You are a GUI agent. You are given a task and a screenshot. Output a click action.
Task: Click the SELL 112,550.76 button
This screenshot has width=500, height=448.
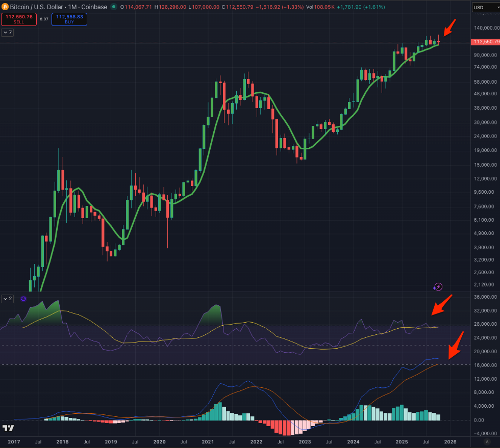[19, 19]
